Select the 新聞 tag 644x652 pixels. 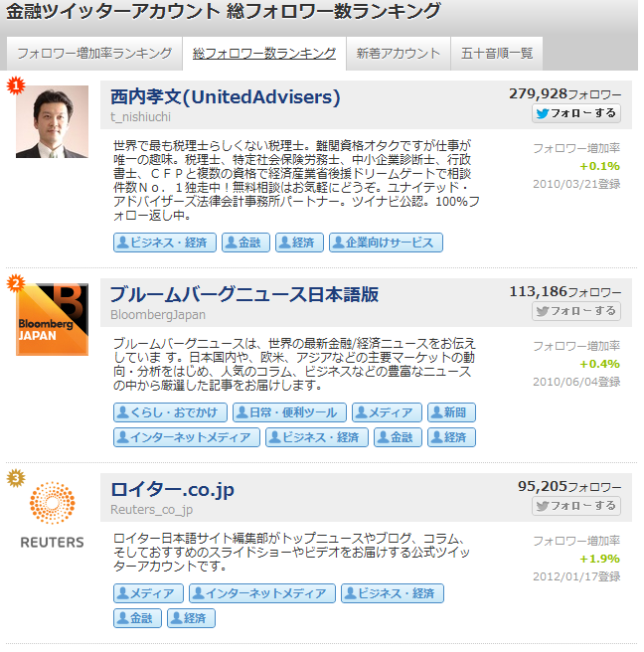click(x=451, y=412)
